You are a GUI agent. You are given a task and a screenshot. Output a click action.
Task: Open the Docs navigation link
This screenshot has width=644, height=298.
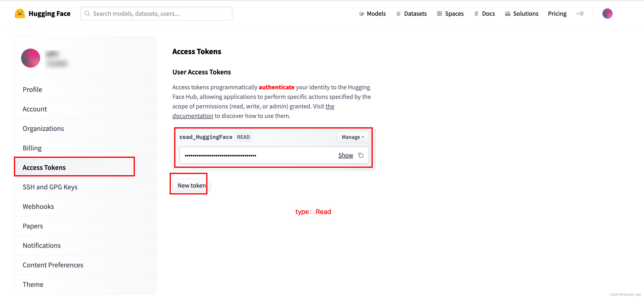click(x=484, y=14)
